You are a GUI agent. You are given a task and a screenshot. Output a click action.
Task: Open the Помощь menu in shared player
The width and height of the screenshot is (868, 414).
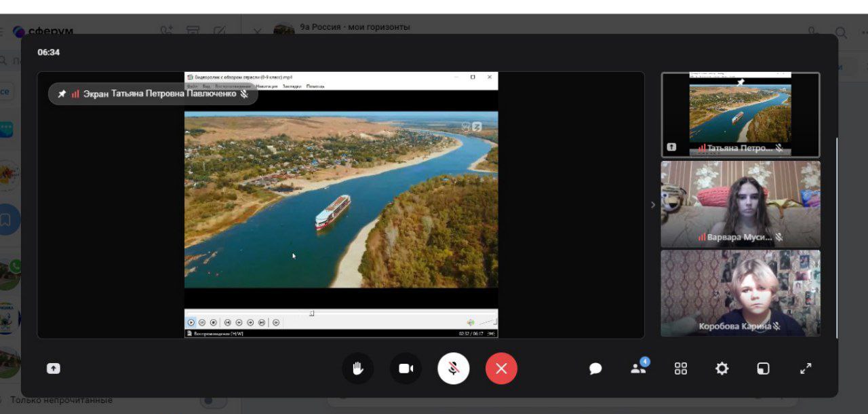click(x=315, y=86)
